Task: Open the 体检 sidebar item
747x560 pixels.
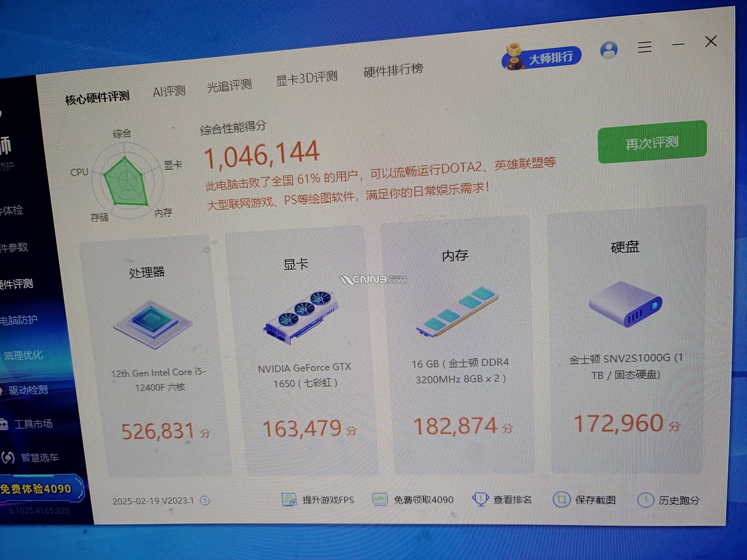Action: 11,210
